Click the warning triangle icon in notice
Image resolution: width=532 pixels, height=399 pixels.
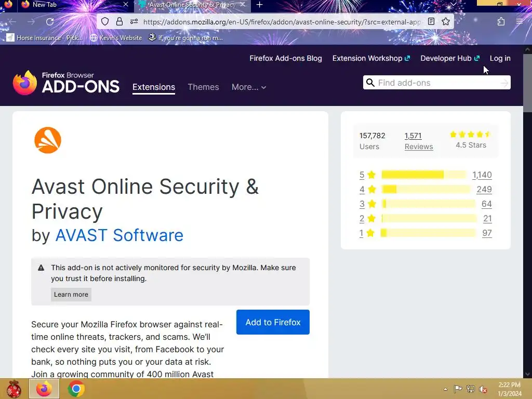click(x=41, y=268)
